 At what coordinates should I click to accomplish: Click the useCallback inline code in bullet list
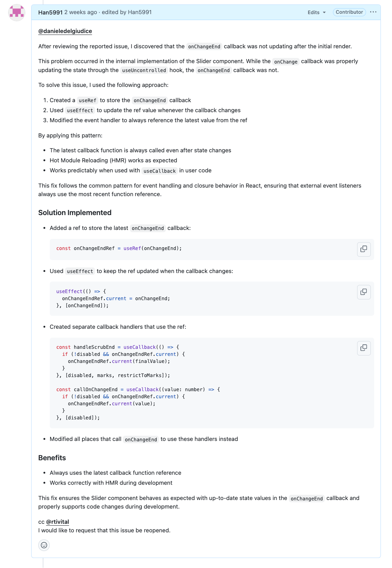point(159,171)
